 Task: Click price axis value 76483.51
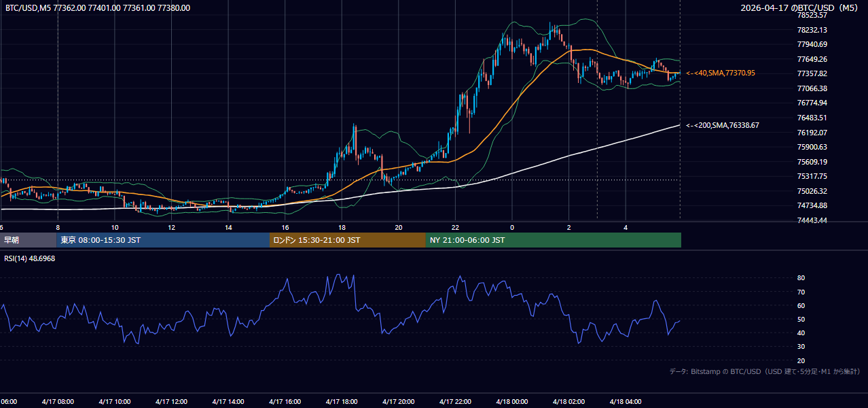(812, 118)
